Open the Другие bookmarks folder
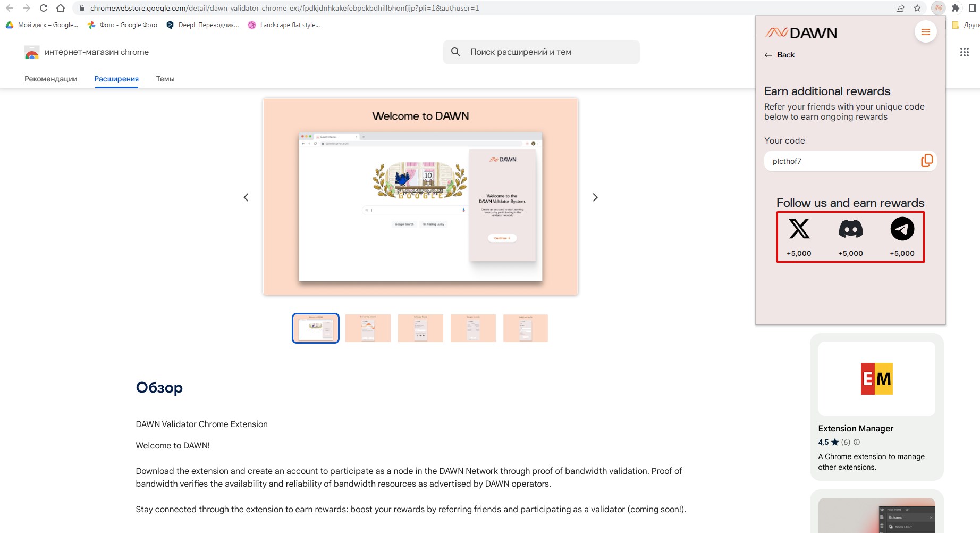The height and width of the screenshot is (533, 980). click(966, 25)
